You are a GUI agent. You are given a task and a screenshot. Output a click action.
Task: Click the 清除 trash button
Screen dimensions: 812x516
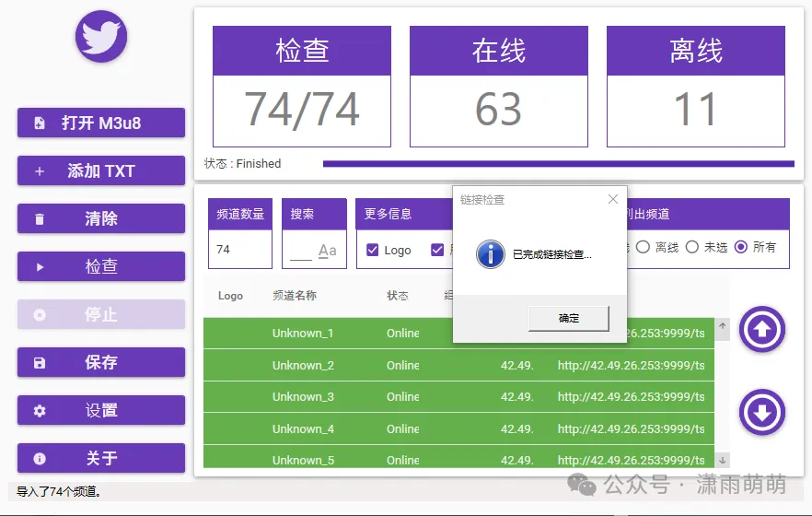101,218
